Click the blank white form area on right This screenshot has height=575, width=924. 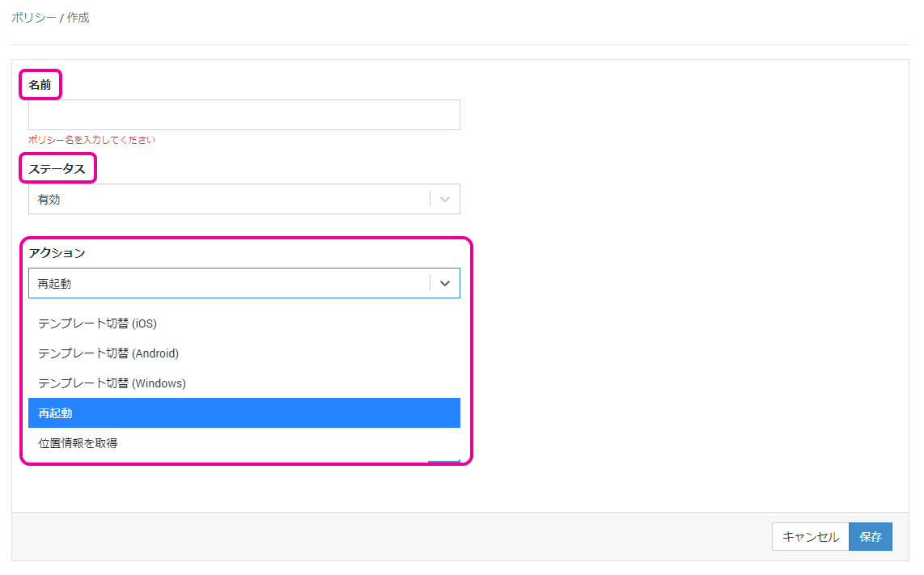click(x=688, y=283)
